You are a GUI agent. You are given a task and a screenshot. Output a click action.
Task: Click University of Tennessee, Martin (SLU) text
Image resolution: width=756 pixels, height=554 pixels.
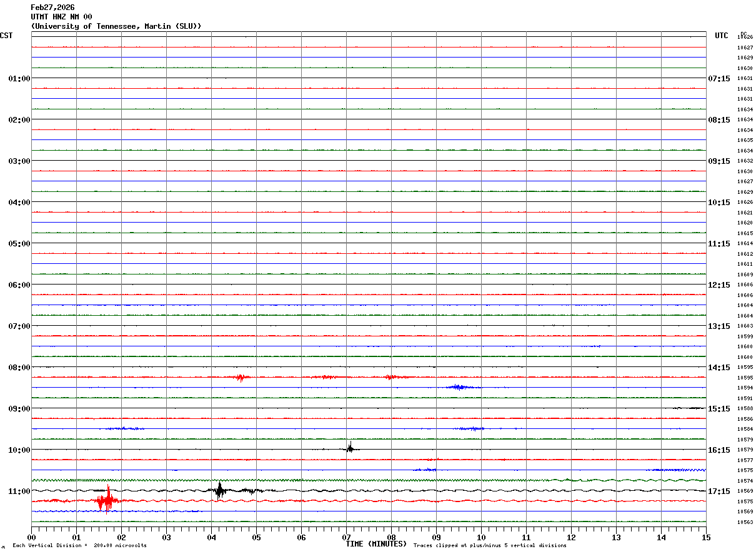(116, 26)
